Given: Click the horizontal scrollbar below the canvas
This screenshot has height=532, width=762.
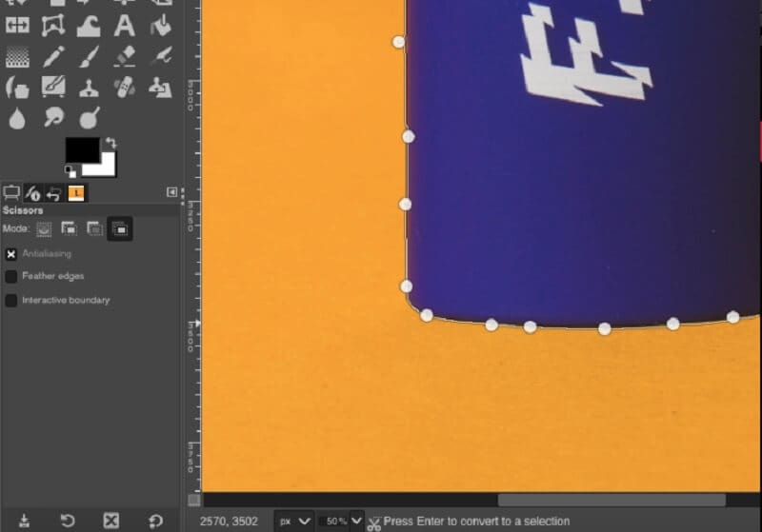Looking at the screenshot, I should pyautogui.click(x=612, y=500).
